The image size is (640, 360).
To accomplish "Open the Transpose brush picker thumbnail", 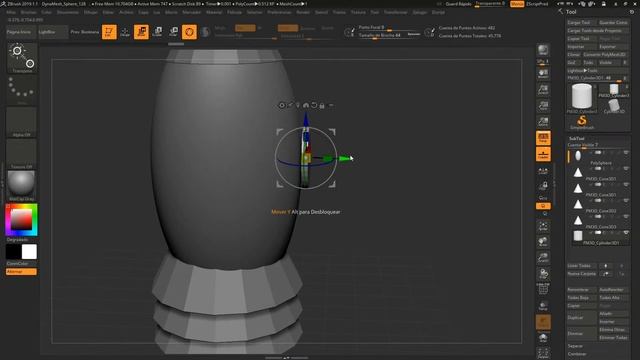I will point(22,58).
